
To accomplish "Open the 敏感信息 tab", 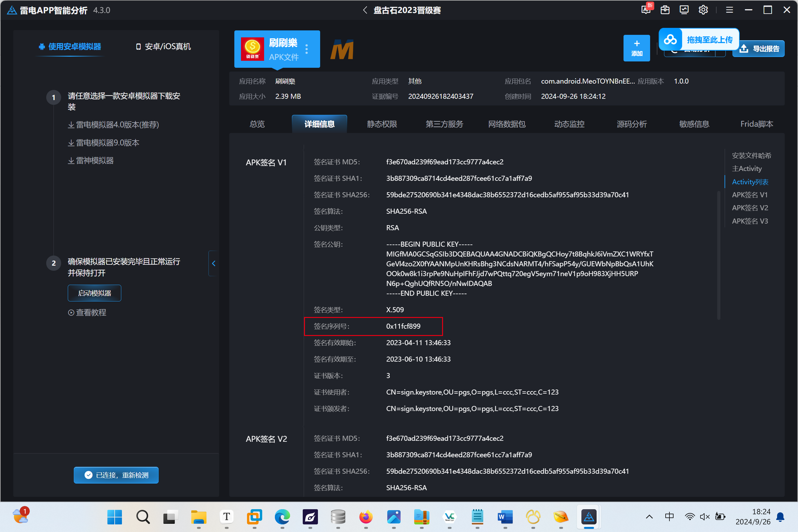I will [694, 124].
